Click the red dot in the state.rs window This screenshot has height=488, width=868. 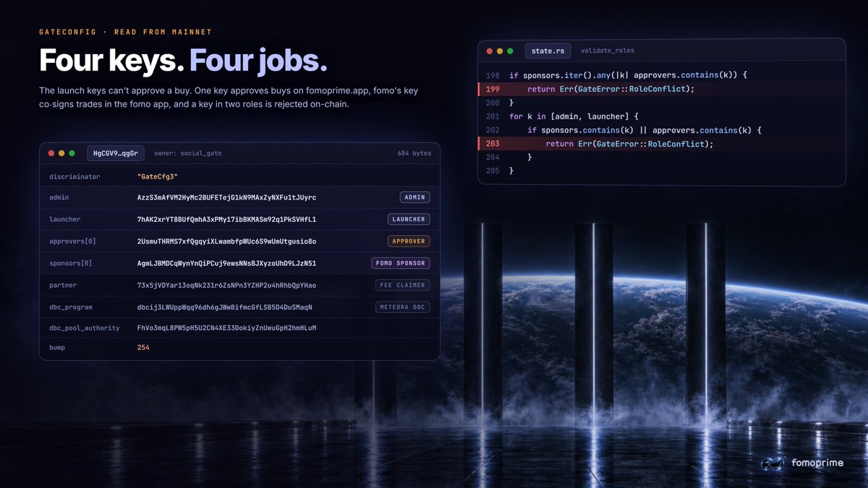490,51
